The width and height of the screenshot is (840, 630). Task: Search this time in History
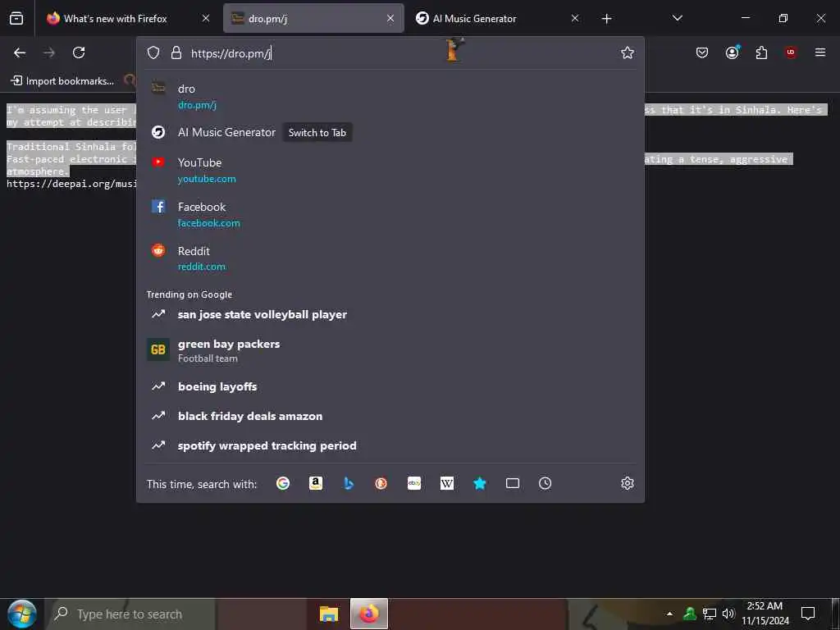pos(545,483)
